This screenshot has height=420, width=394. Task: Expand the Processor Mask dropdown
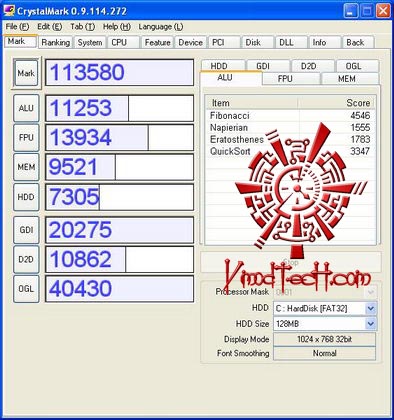click(371, 292)
